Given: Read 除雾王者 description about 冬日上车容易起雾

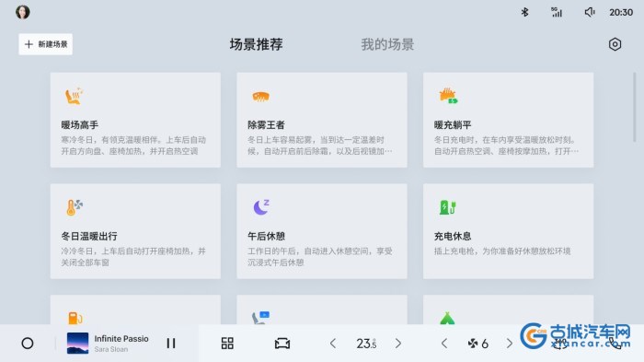Looking at the screenshot, I should [x=320, y=146].
